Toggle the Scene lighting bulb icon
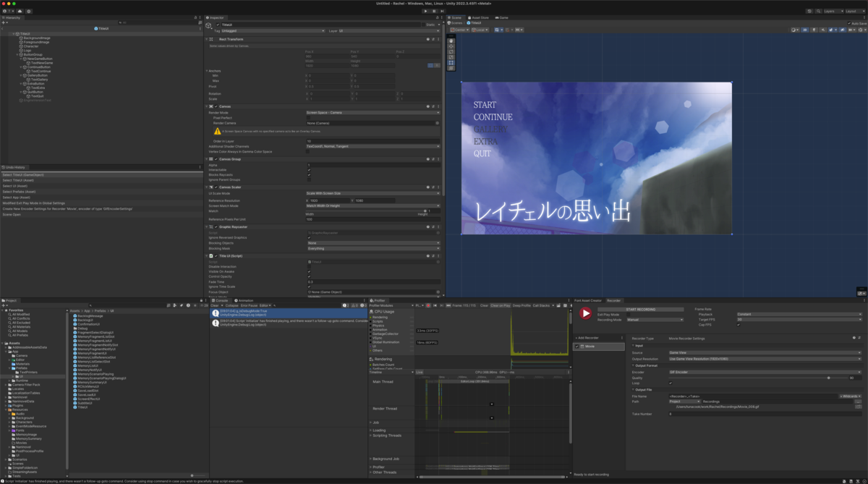Viewport: 868px width, 484px height. pos(814,30)
